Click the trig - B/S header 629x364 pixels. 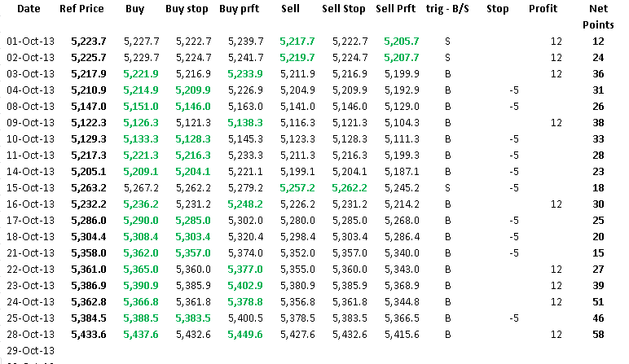click(447, 9)
